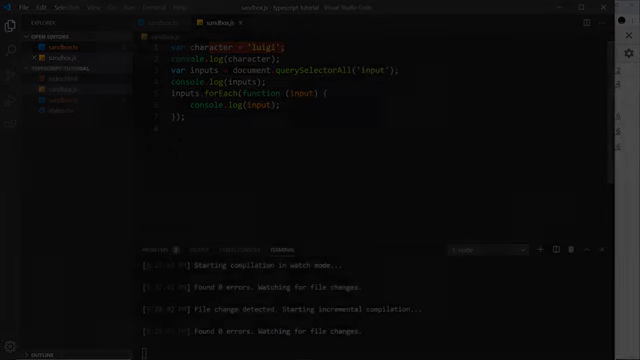Click 'console.log(inputs);' on line 4
This screenshot has width=640, height=360.
(218, 82)
